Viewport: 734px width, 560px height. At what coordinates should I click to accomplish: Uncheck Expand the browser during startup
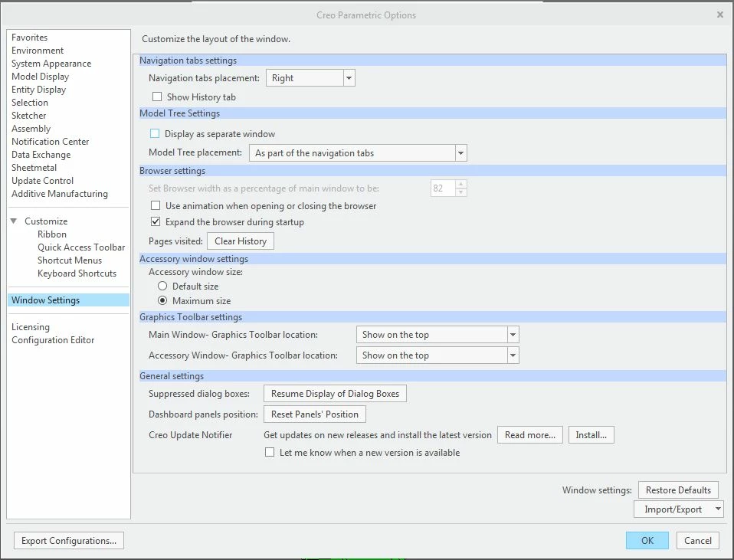(156, 221)
